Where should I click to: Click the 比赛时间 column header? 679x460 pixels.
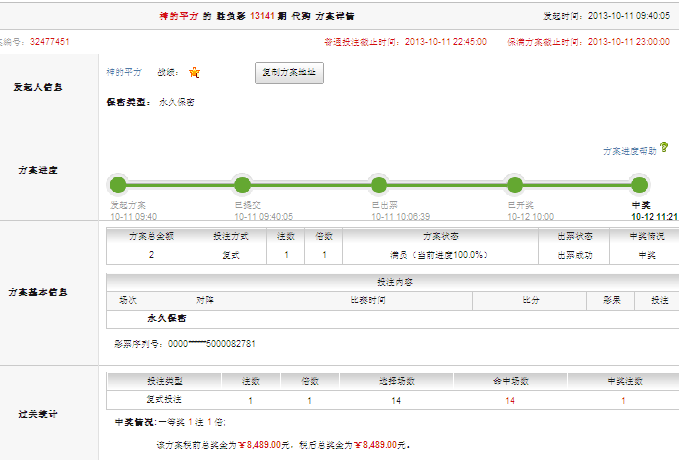369,299
